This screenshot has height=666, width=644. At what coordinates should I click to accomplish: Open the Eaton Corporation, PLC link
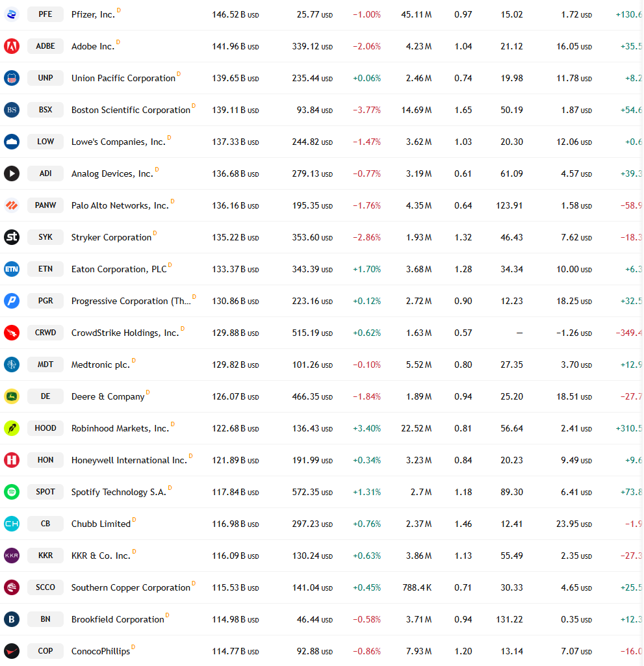[x=119, y=269]
